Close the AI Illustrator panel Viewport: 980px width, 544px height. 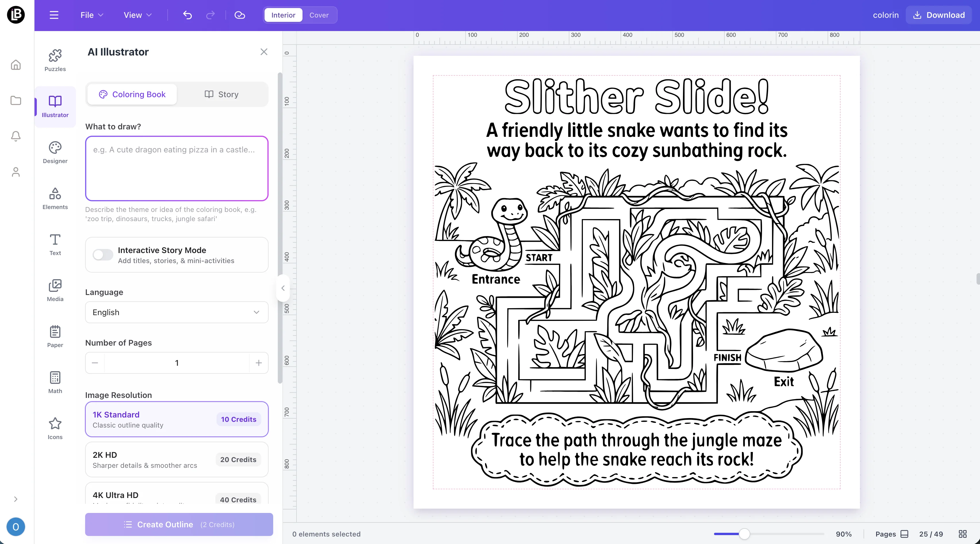[264, 52]
